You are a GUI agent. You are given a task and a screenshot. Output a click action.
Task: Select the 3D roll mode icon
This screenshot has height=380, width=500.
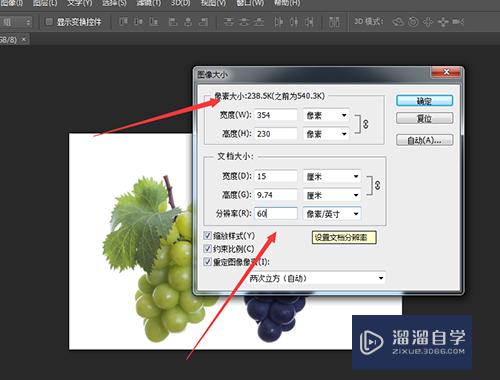(x=413, y=22)
